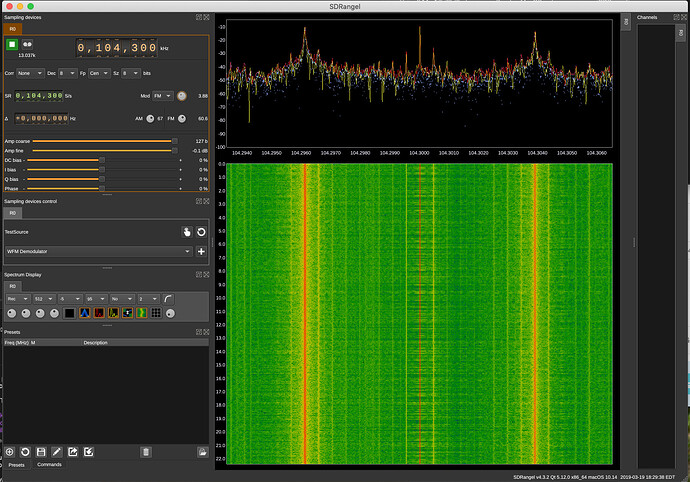Expand the Dec decimation dropdown
Viewport: 690px width, 482px height.
click(x=65, y=73)
